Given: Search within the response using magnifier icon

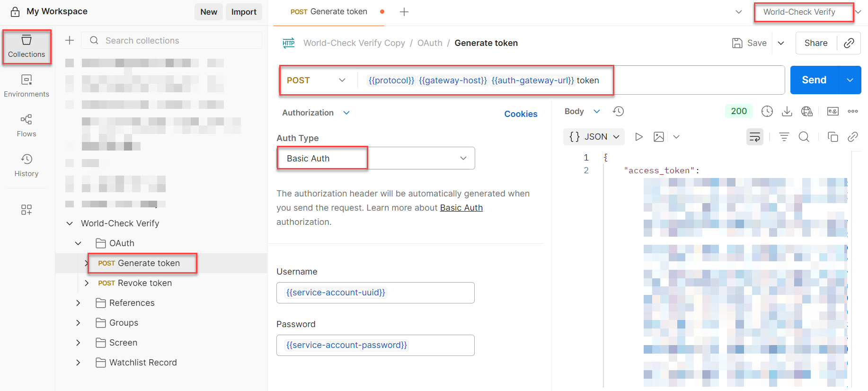Looking at the screenshot, I should 804,137.
